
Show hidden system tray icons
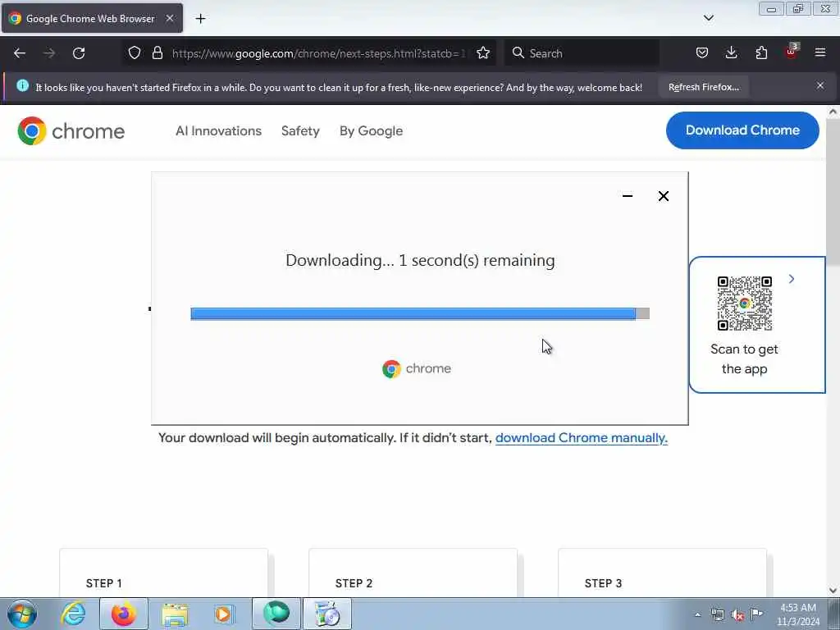point(697,614)
